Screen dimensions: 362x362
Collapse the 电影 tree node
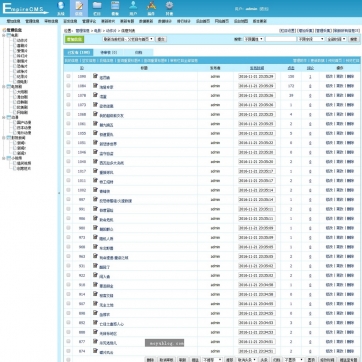coord(4,35)
